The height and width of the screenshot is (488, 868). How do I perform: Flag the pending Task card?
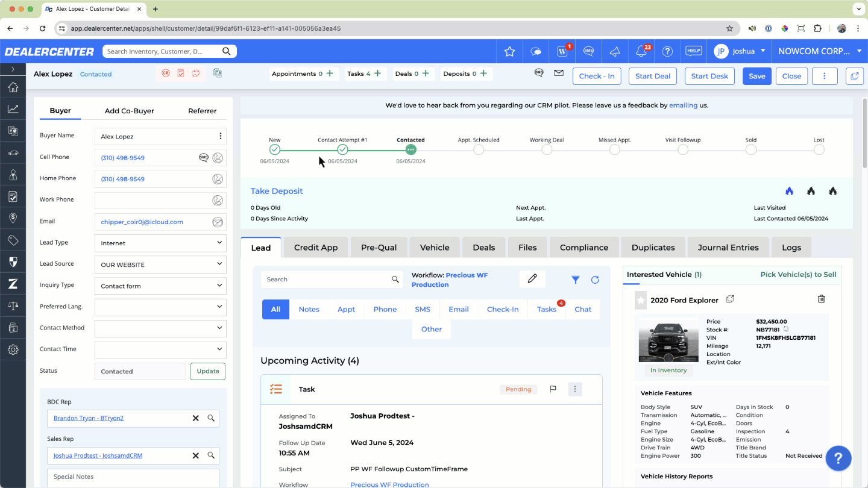coord(553,389)
